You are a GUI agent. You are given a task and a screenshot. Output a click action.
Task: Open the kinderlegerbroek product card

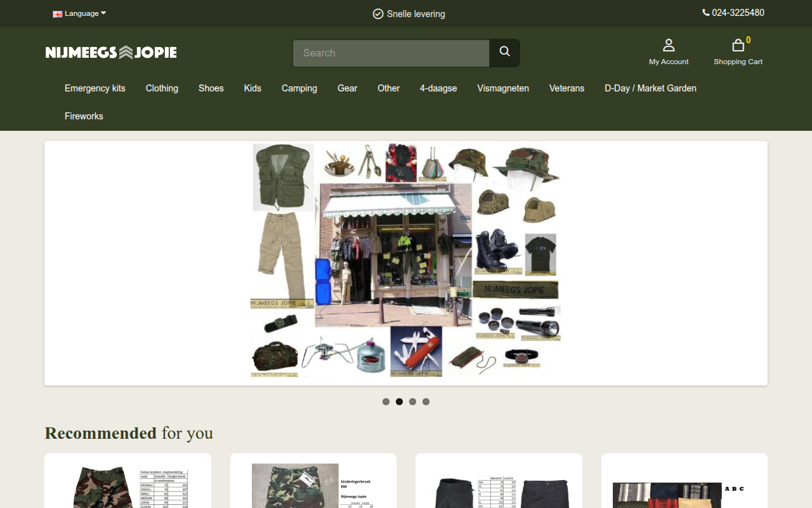pyautogui.click(x=313, y=481)
